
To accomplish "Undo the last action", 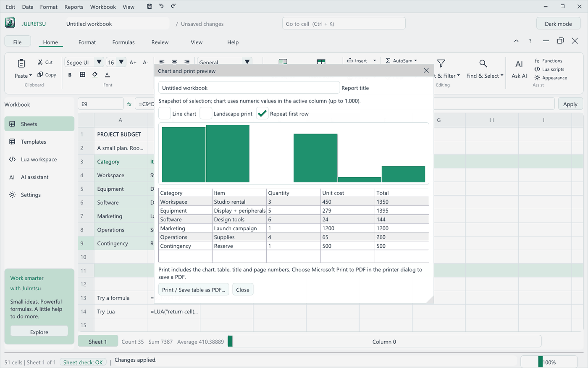I will point(161,6).
